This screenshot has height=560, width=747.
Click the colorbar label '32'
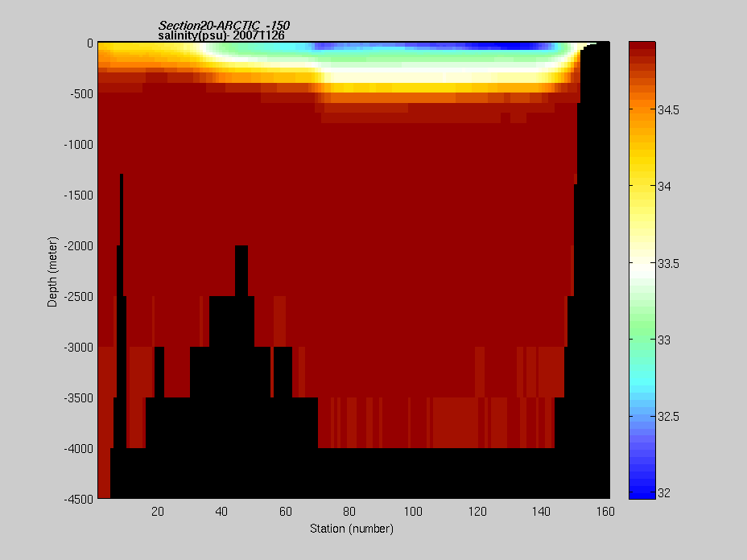click(x=664, y=493)
